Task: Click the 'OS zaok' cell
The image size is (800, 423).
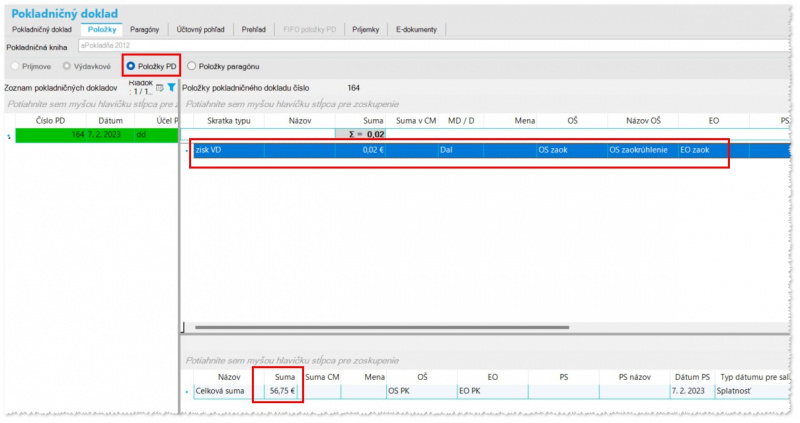Action: point(572,151)
